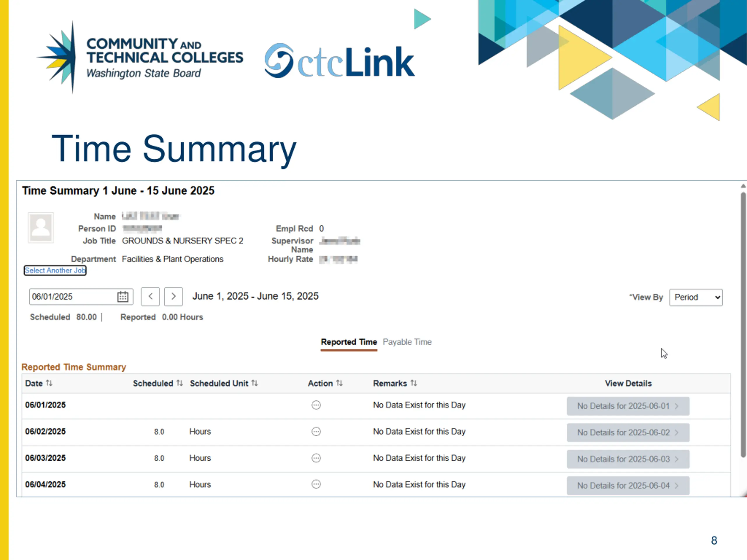Expand the View By Period dropdown

696,297
